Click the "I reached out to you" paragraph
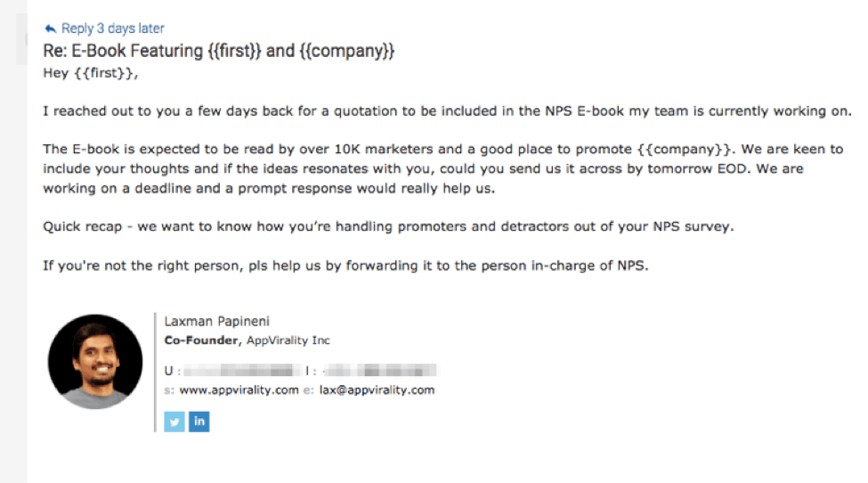The width and height of the screenshot is (868, 483). pyautogui.click(x=447, y=111)
